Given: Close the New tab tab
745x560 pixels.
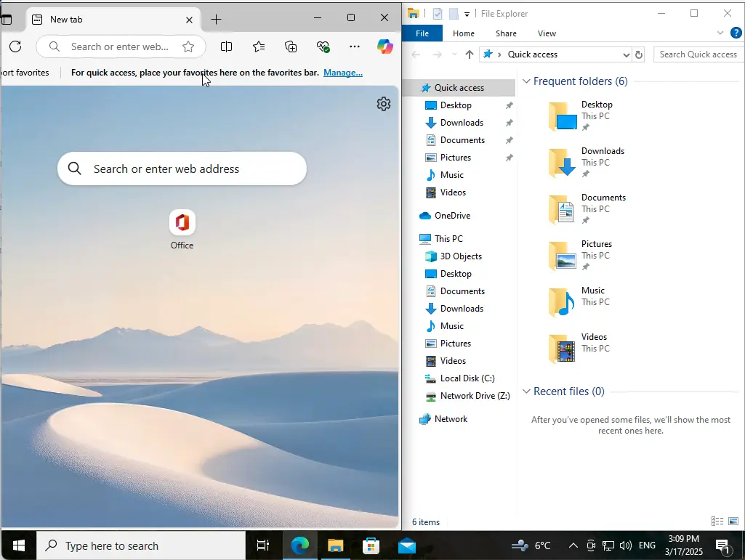Looking at the screenshot, I should (189, 20).
